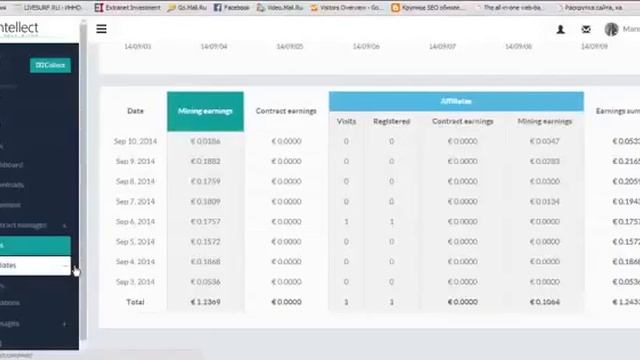Click the Affiliates Mining earnings subheader

pos(544,121)
